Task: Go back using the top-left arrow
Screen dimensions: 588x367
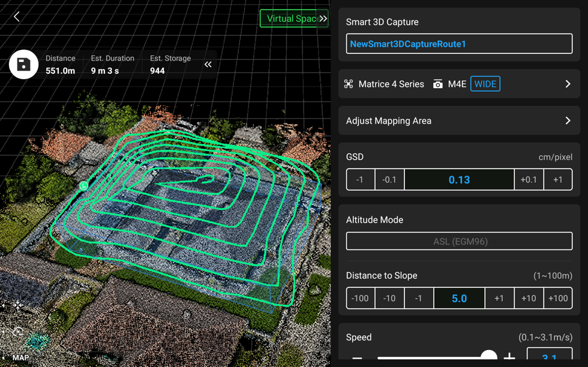Action: 17,17
